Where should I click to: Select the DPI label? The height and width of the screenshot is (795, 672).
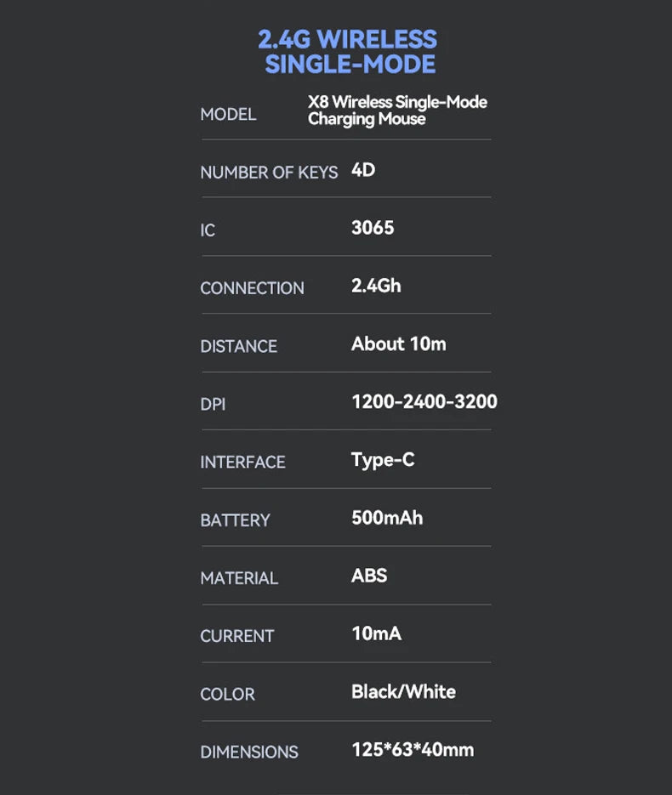click(213, 405)
